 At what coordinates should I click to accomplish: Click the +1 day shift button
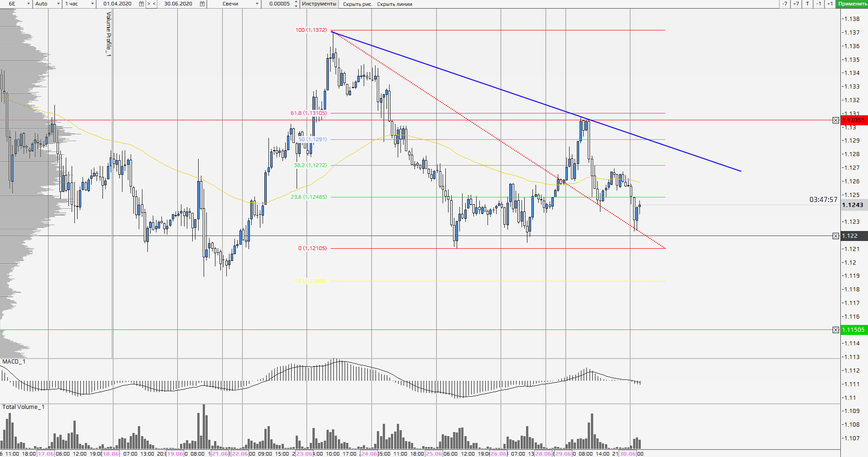[x=829, y=4]
